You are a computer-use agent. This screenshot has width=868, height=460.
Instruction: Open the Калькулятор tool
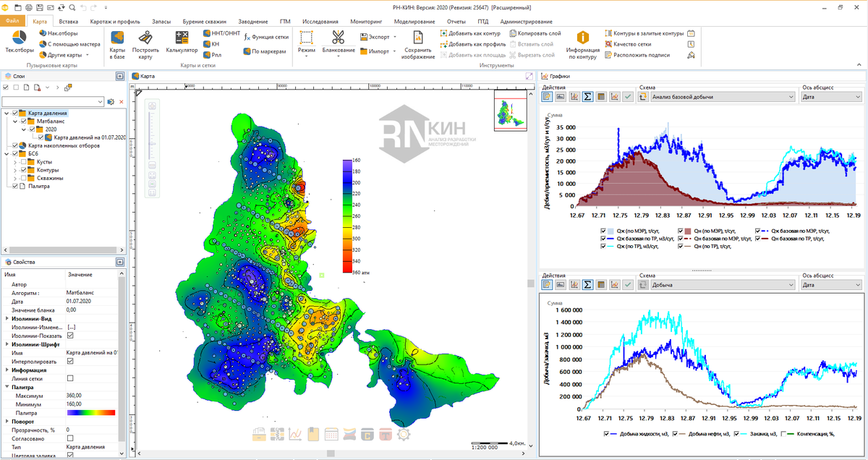coord(182,42)
